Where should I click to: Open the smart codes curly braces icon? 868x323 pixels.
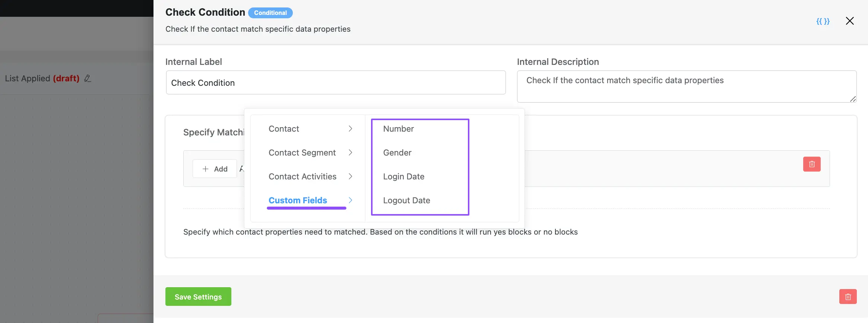click(x=823, y=21)
